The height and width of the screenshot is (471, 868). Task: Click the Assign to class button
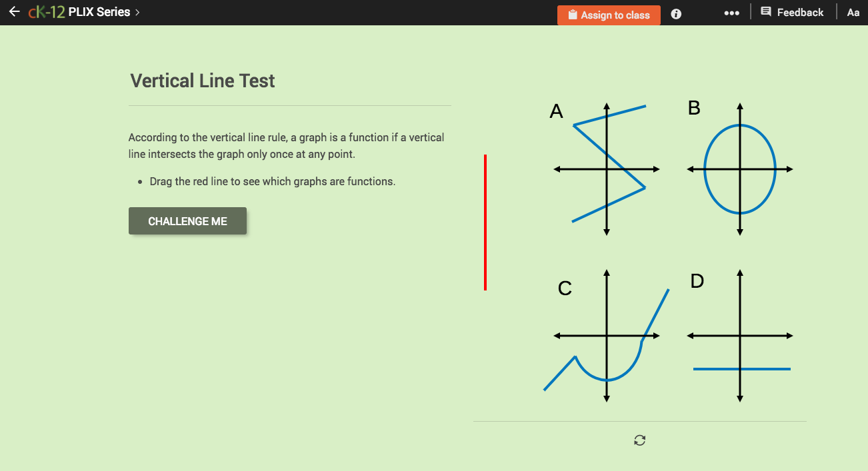(609, 15)
